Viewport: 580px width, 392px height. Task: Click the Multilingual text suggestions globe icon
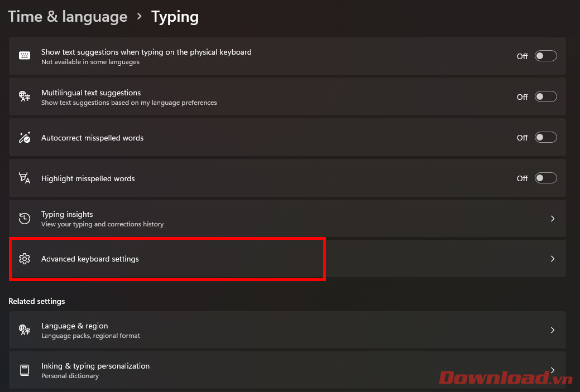[x=25, y=96]
